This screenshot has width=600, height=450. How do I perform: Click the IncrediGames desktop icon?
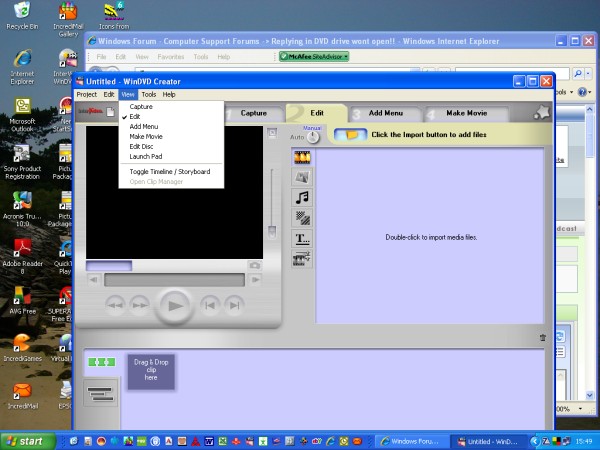pos(22,347)
